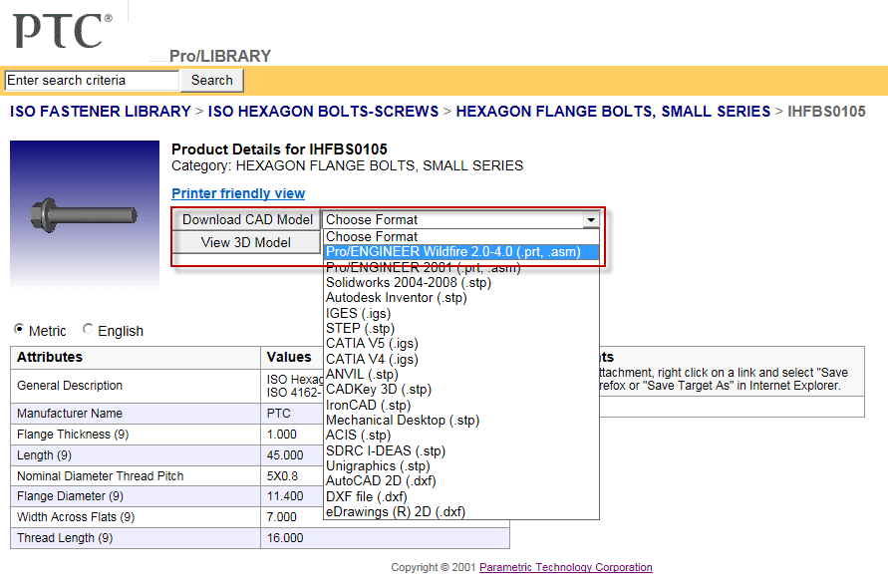Choose Pro/ENGINEER Wildfire 2.0-4.0 format option
Screen dimensions: 888x588
point(460,252)
